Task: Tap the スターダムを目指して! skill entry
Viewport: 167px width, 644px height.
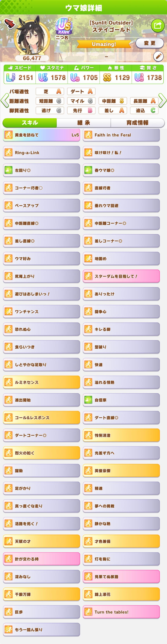Action: [121, 276]
